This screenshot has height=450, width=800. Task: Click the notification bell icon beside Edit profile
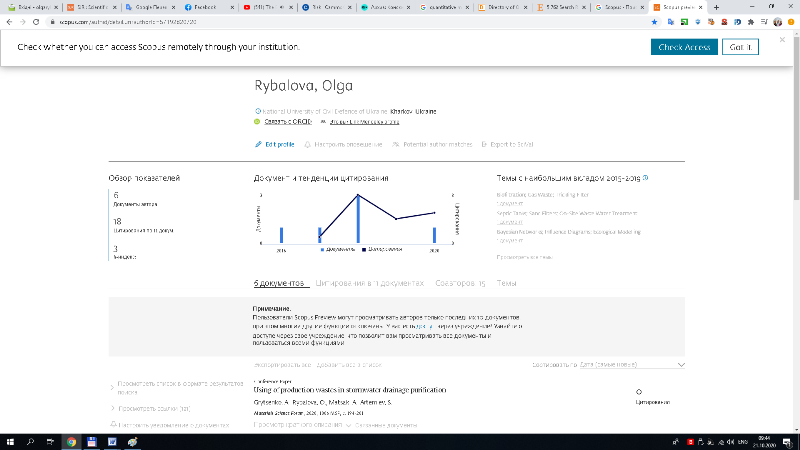(x=307, y=144)
